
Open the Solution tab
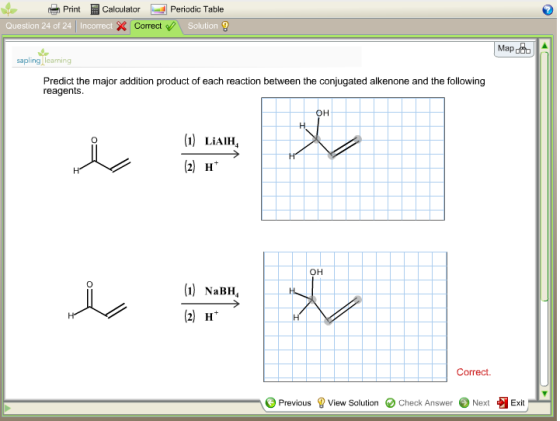click(208, 26)
